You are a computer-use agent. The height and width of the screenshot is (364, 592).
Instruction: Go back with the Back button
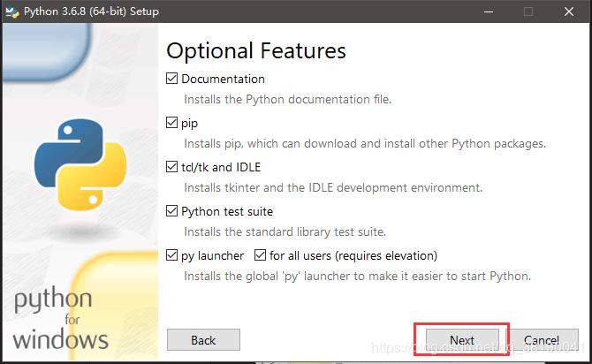[203, 340]
